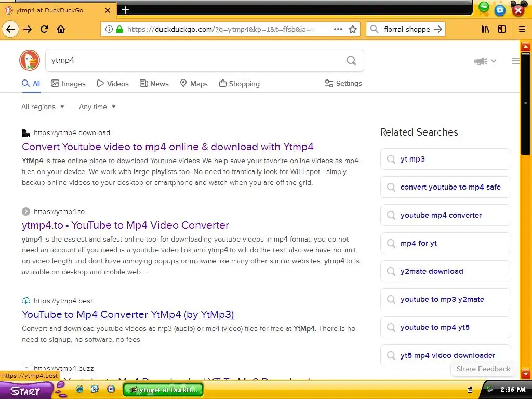Open 'ytmp4.to - YouTube to Mp4 Video Converter' result
This screenshot has height=399, width=532.
(x=125, y=225)
